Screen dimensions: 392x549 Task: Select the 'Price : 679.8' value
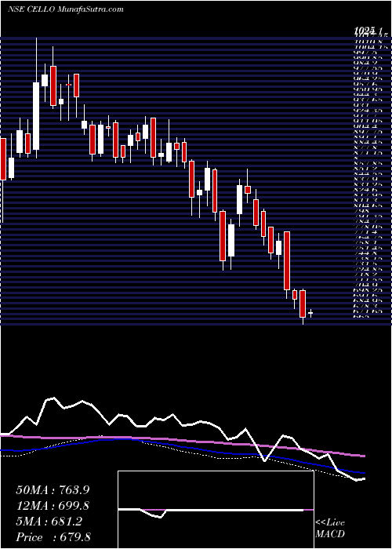tap(55, 537)
